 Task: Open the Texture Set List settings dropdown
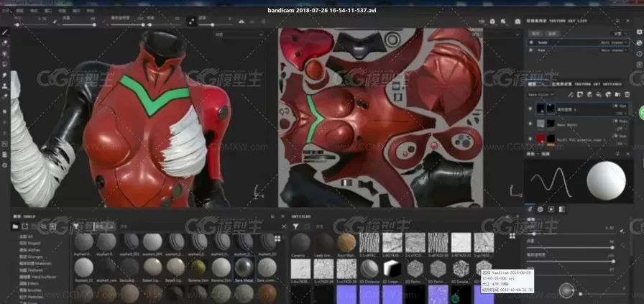[619, 34]
